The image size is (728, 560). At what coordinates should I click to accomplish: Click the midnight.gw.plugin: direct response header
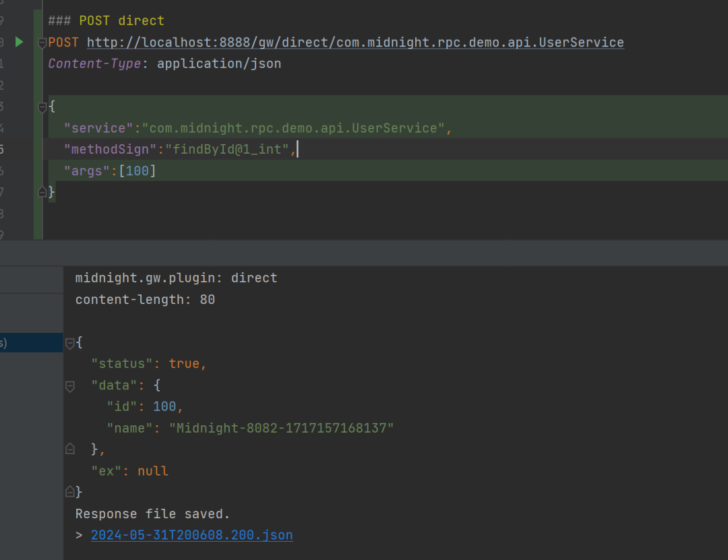(x=177, y=278)
